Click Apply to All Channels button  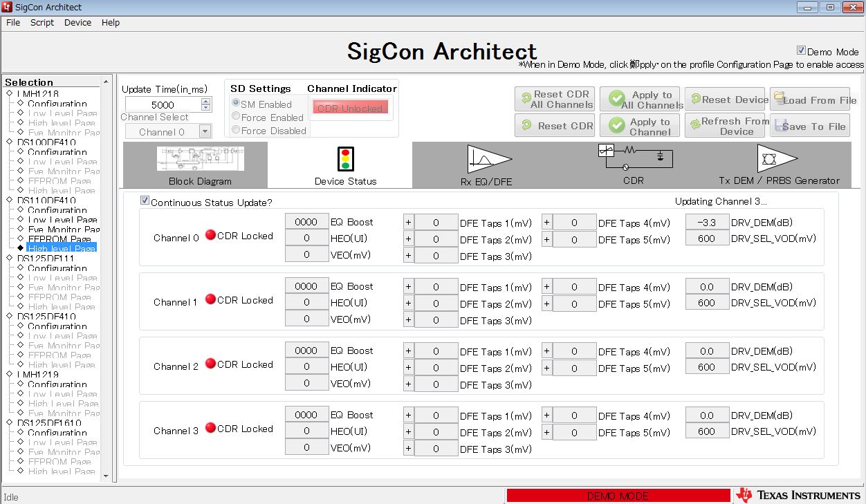point(640,99)
